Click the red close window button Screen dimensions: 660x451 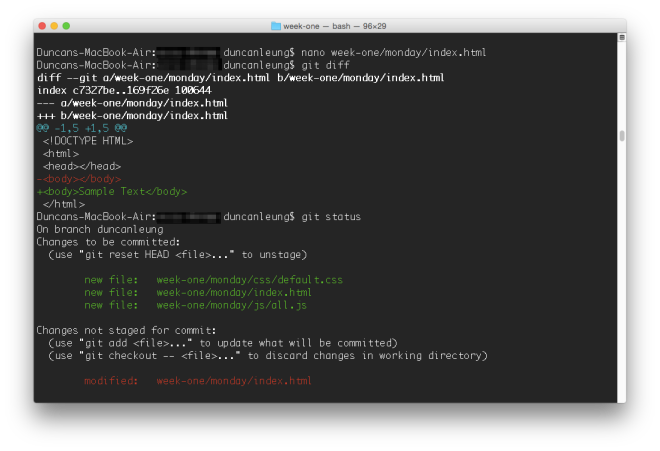tap(42, 26)
